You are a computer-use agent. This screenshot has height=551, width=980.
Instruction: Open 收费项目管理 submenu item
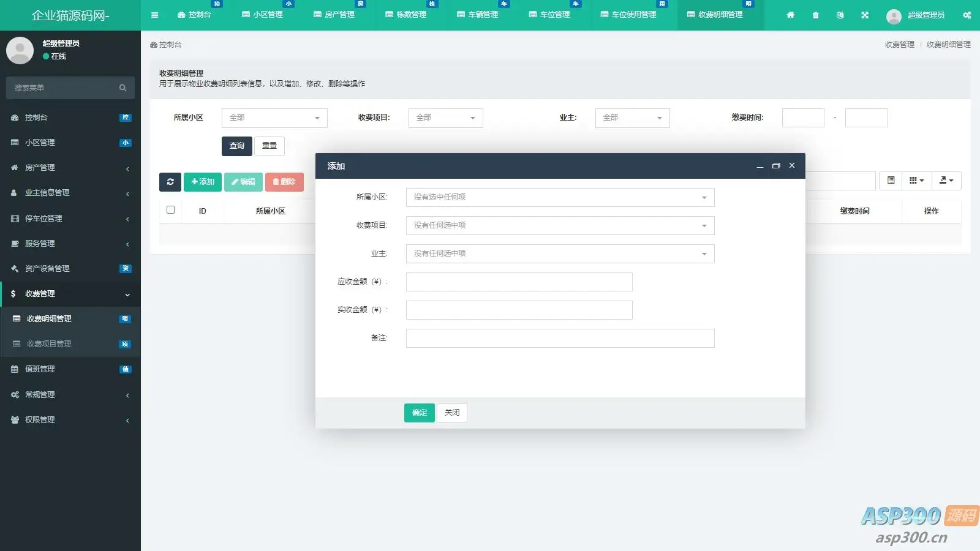(x=70, y=344)
